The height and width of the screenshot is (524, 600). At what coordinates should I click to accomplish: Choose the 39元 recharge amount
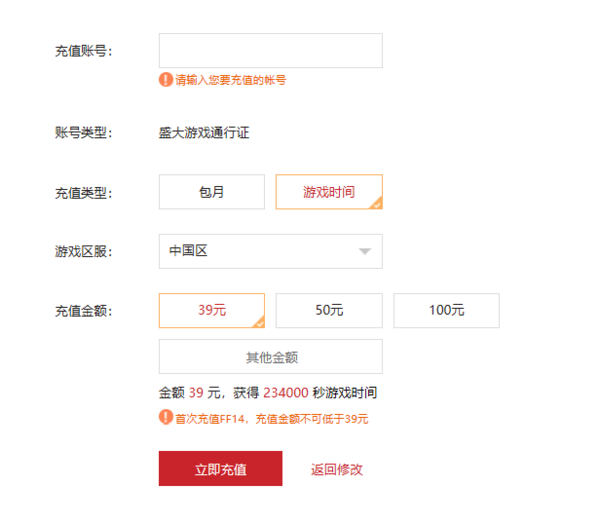(211, 310)
